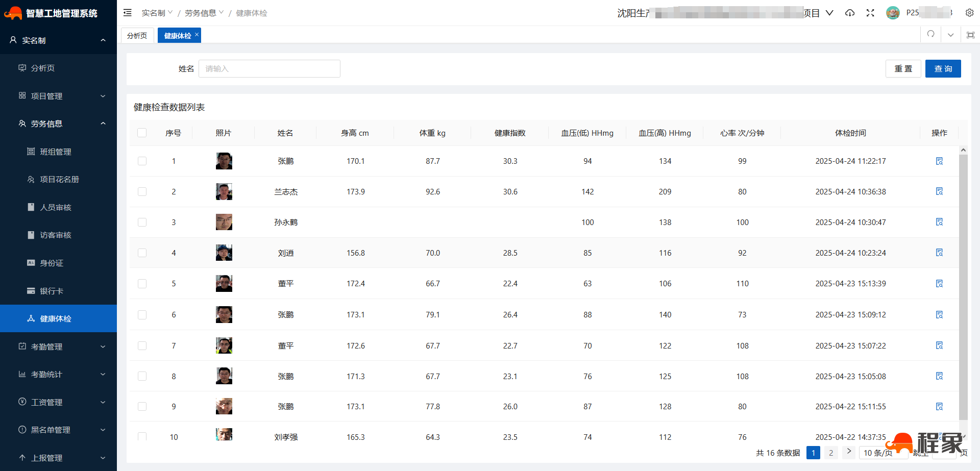980x471 pixels.
Task: Open the tab options dropdown arrow
Action: tap(950, 35)
